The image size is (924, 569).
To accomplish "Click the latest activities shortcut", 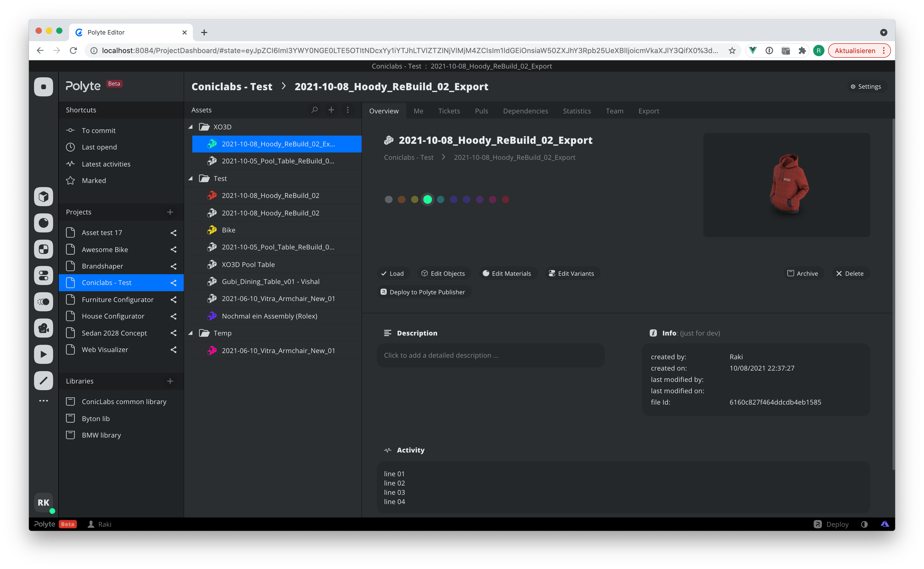I will [106, 163].
